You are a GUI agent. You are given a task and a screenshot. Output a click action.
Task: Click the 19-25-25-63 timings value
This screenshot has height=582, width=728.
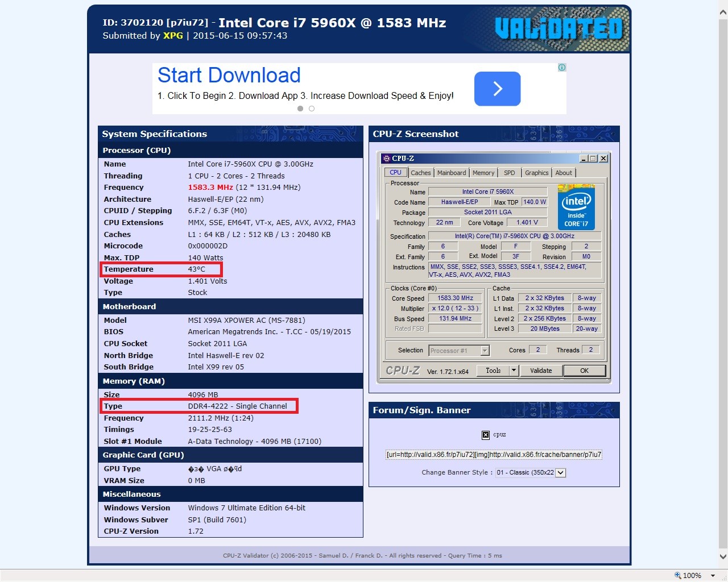(210, 429)
